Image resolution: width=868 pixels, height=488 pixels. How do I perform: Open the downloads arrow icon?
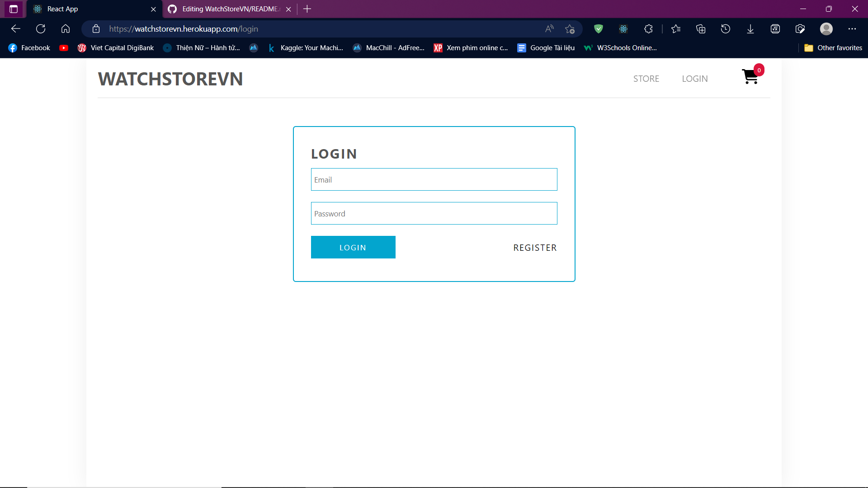(x=750, y=29)
